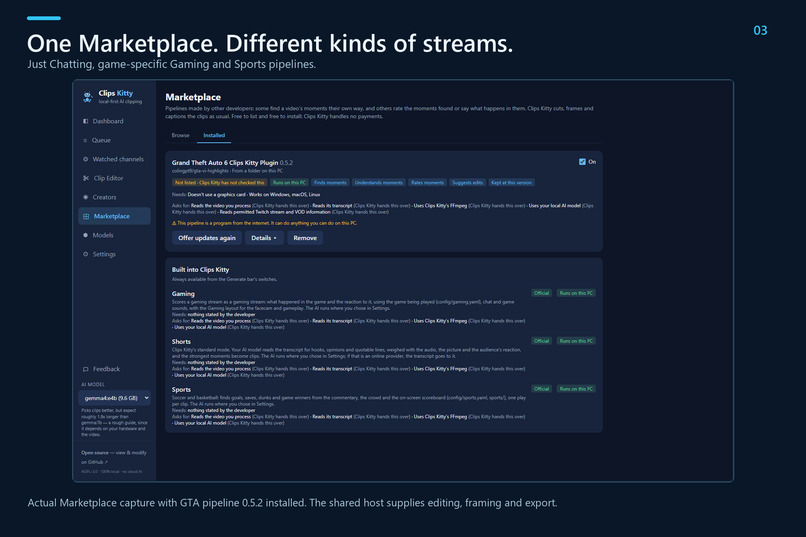This screenshot has width=806, height=537.
Task: Click the Official badge in the Gaming row
Action: 541,293
